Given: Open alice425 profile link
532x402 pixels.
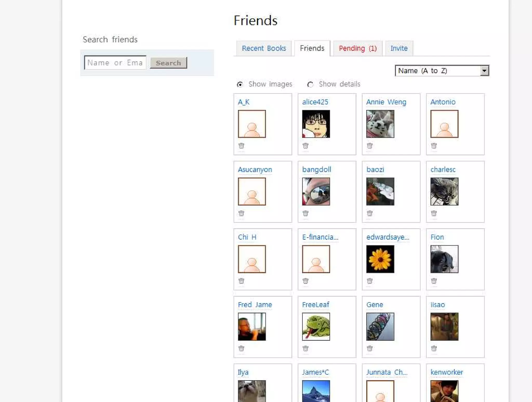Looking at the screenshot, I should click(315, 102).
